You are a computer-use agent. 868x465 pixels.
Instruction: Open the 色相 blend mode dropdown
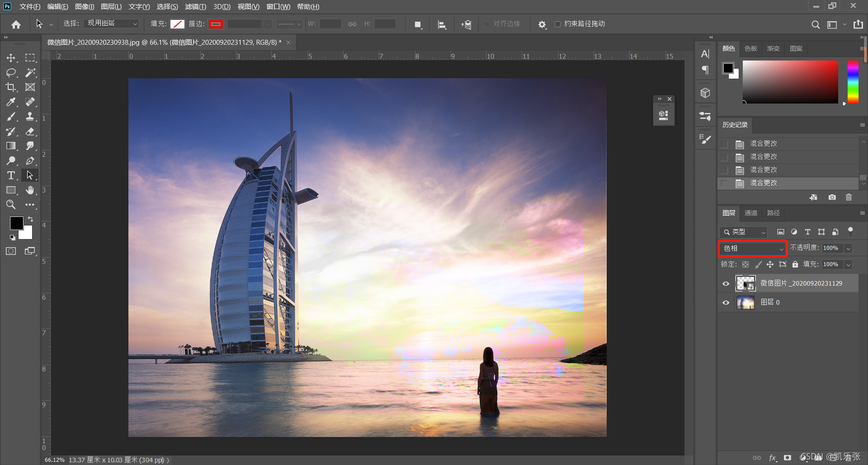click(x=753, y=249)
